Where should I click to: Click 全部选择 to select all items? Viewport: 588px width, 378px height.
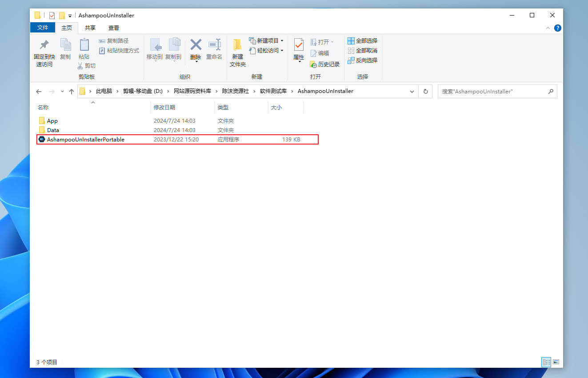(x=363, y=40)
